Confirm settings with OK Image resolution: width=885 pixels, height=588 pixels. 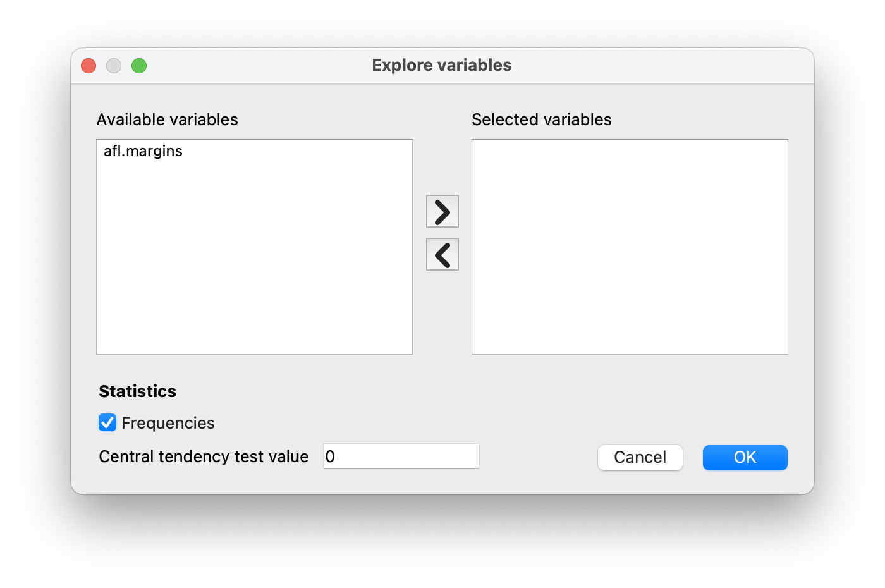click(745, 457)
